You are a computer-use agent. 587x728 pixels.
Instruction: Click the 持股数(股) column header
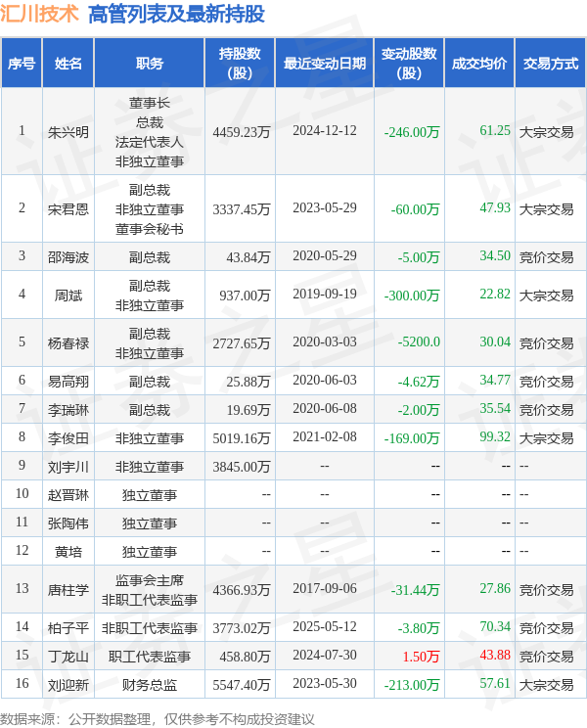(240, 64)
